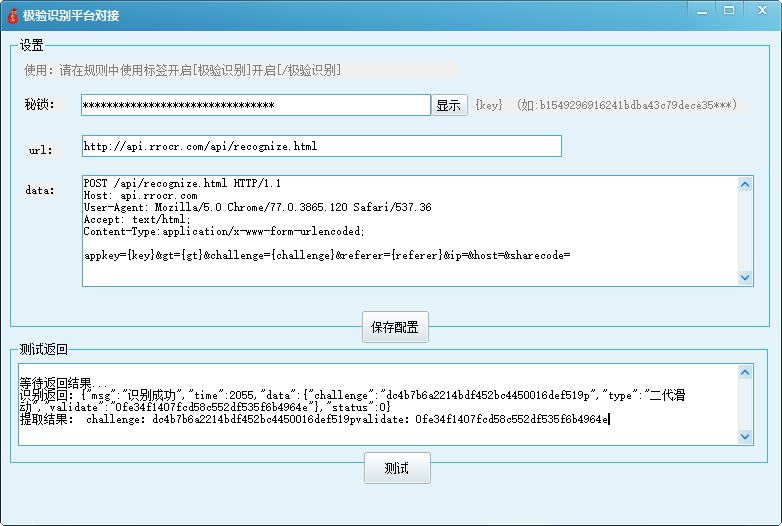
Task: Focus the 秘锁 password input field
Action: 255,105
